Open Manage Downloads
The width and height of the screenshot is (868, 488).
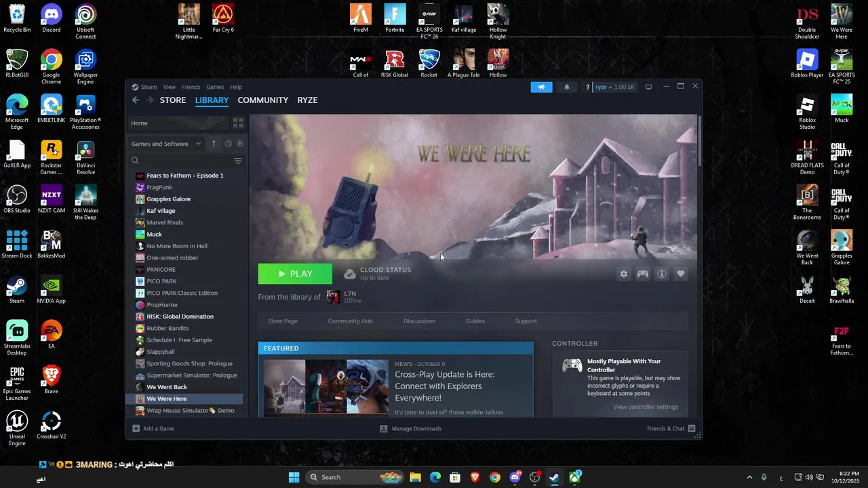[x=410, y=428]
